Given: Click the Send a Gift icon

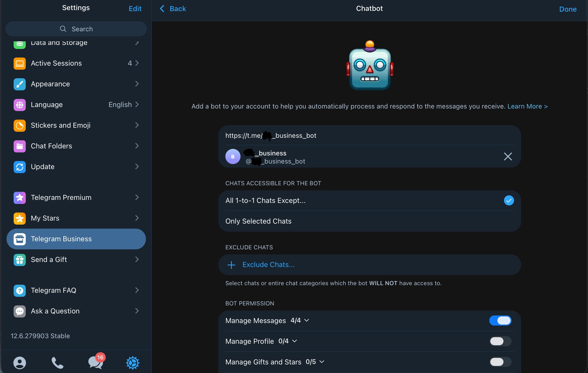Looking at the screenshot, I should pos(20,260).
